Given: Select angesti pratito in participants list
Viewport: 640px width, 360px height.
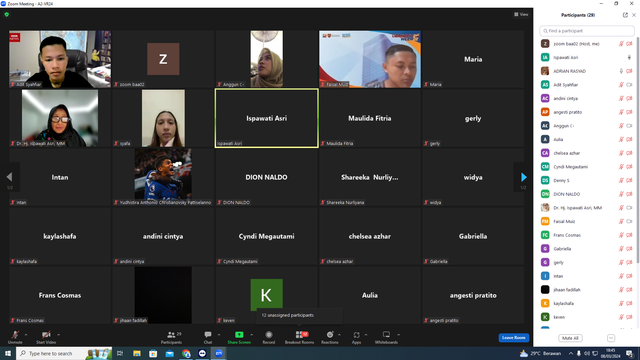Looking at the screenshot, I should click(587, 112).
